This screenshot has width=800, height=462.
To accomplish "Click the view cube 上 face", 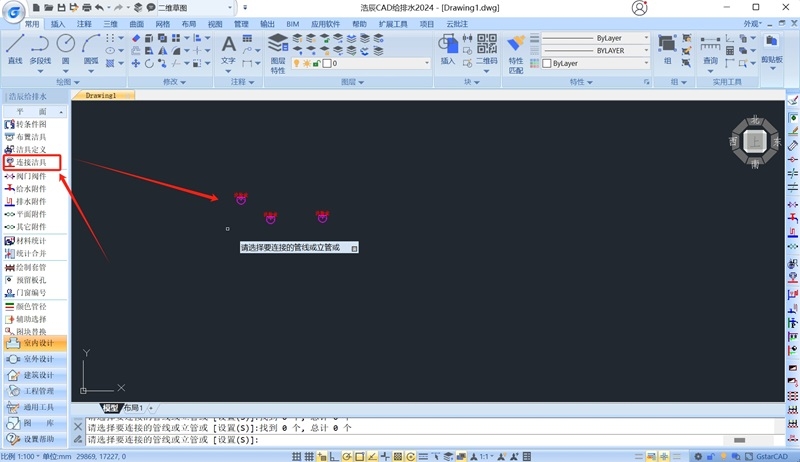I will (x=755, y=141).
